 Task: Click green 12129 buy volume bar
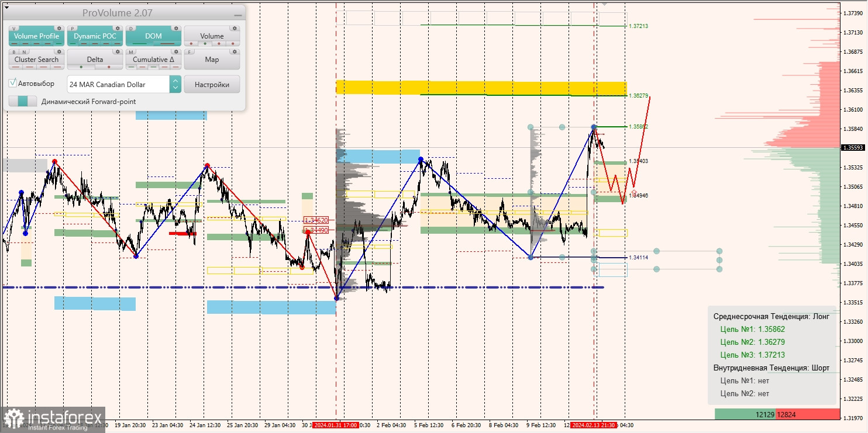coord(745,414)
